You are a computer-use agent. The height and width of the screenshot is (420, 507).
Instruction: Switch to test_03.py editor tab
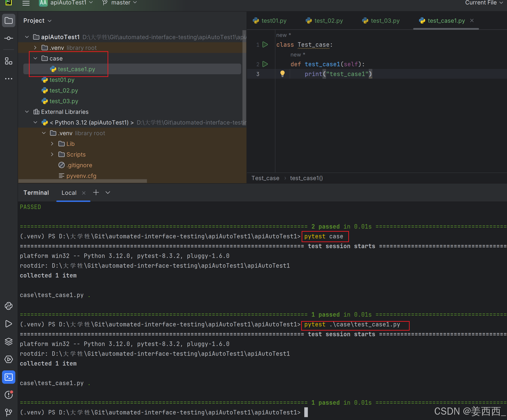(x=381, y=20)
